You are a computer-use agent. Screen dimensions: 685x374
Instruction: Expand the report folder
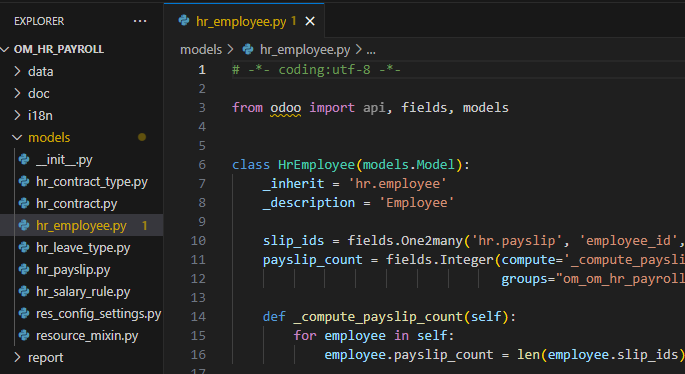pyautogui.click(x=17, y=357)
